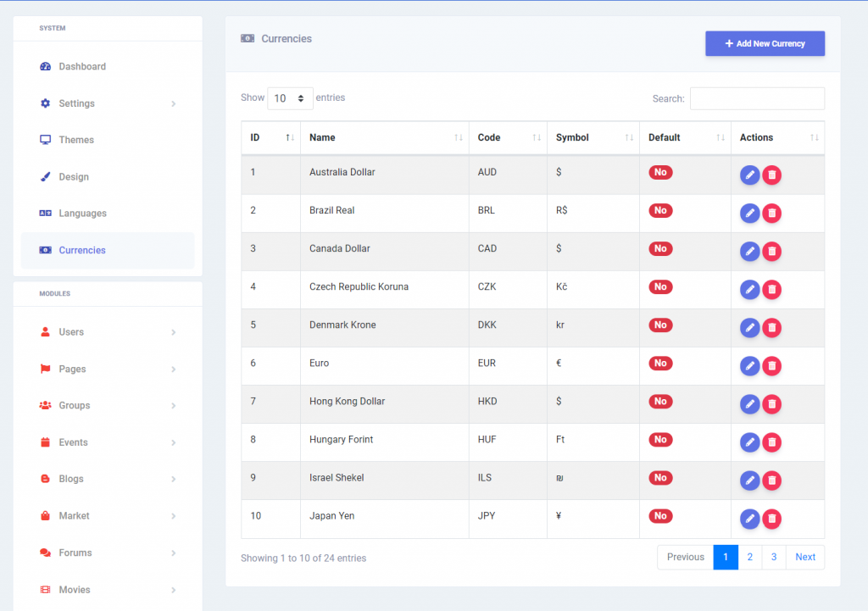The width and height of the screenshot is (868, 611).
Task: Expand the Movies submenu chevron
Action: coord(173,590)
